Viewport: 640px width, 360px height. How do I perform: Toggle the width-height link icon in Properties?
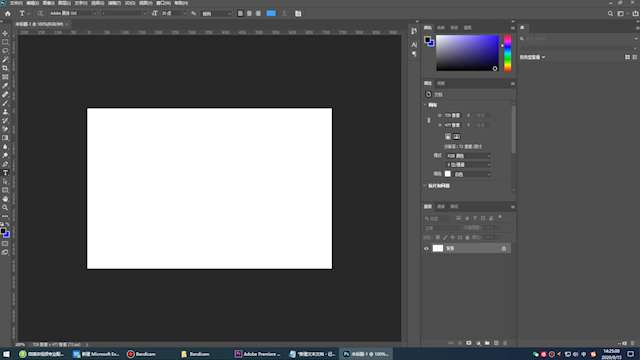pos(429,120)
